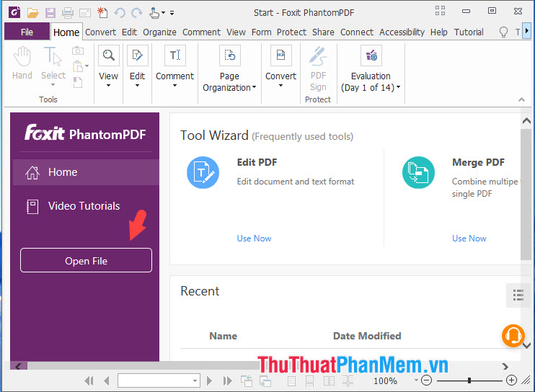Click the SnapShot camera icon in Tools
The image size is (535, 392).
coord(78,50)
